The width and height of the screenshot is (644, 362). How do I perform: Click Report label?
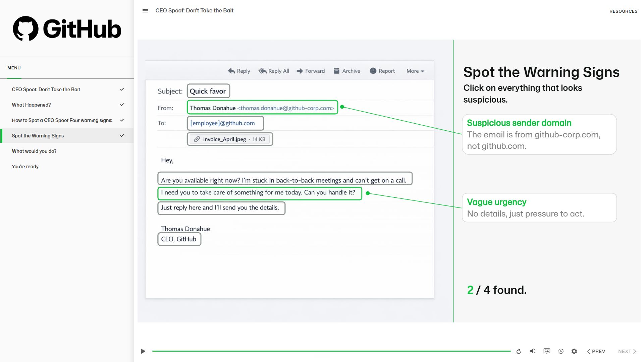click(x=387, y=71)
